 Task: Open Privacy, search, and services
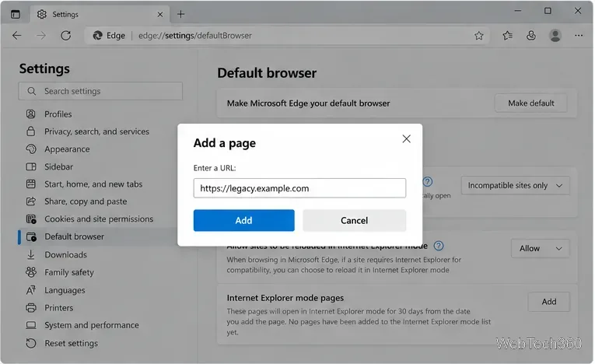97,131
